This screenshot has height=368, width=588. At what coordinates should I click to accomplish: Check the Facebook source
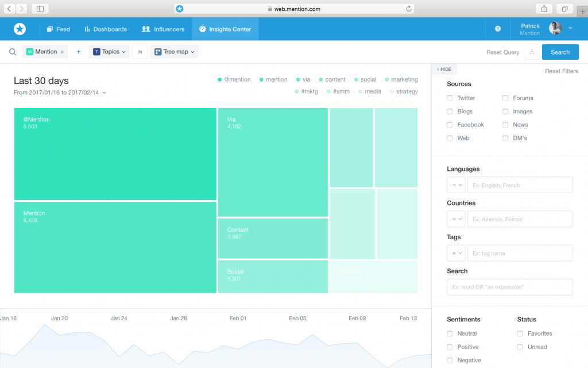[x=450, y=125]
